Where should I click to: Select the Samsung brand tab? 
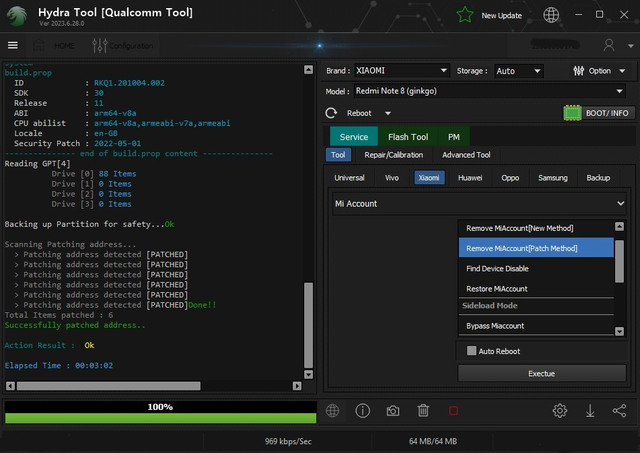(x=553, y=178)
